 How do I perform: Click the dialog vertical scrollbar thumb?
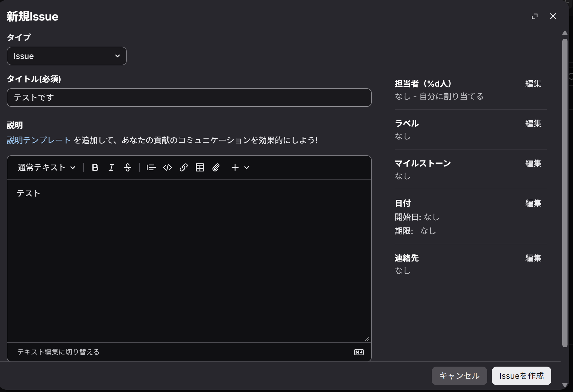(565, 193)
